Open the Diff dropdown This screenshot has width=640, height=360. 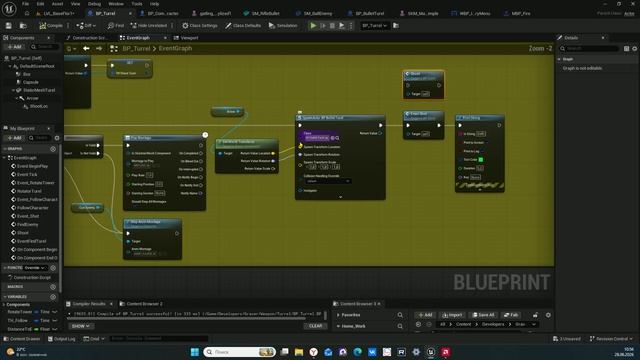click(86, 25)
